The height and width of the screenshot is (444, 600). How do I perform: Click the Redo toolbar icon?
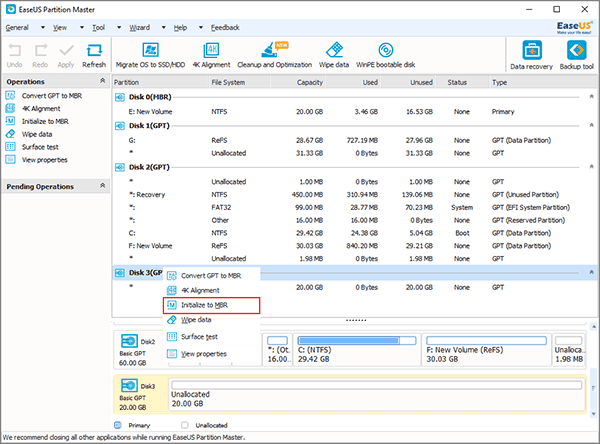40,50
